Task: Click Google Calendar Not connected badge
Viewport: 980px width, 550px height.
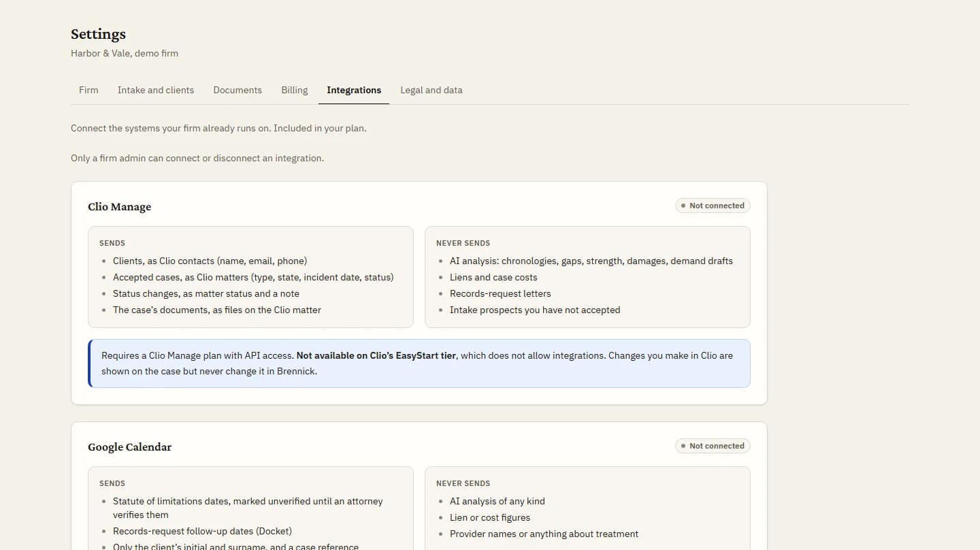Action: click(x=713, y=446)
